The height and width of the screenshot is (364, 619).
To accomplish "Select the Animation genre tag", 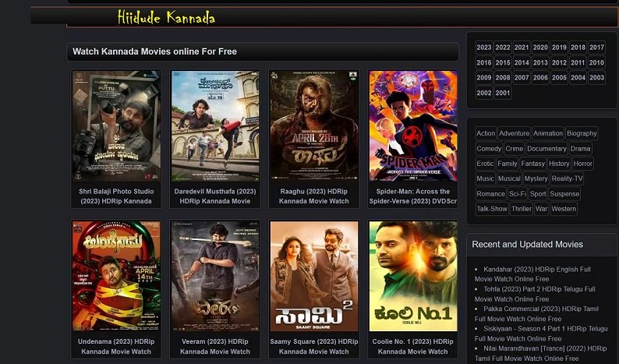I will [548, 133].
